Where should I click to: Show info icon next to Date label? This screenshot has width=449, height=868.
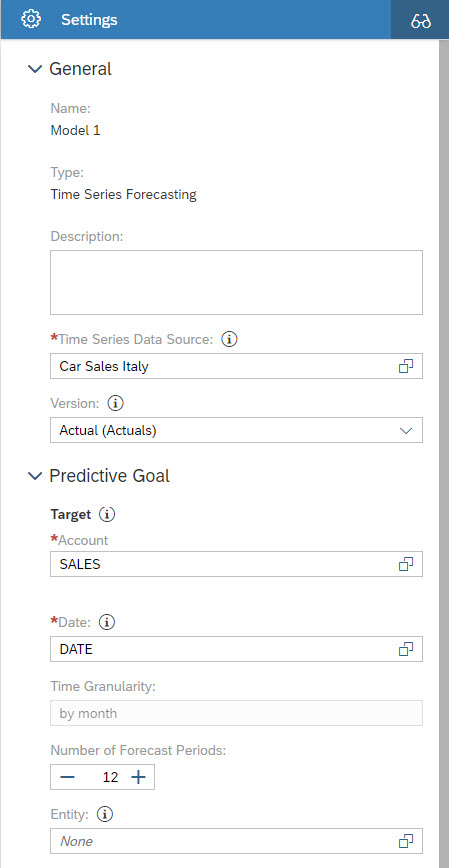[x=107, y=622]
